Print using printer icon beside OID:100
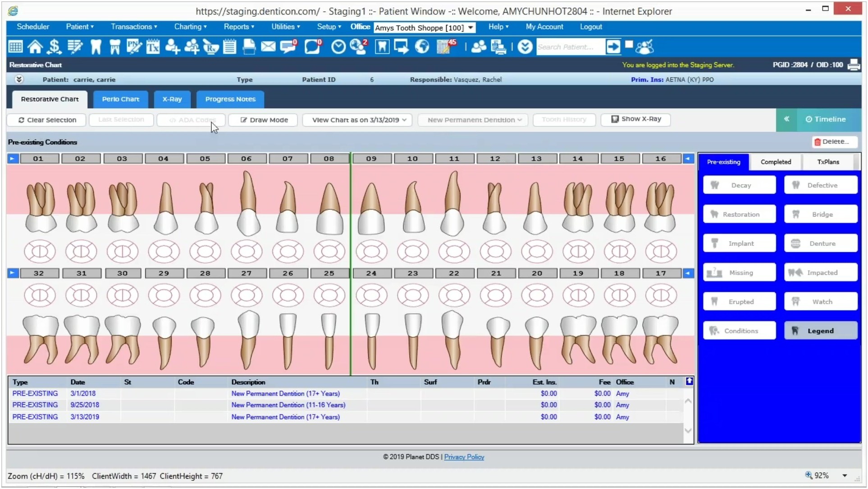Image resolution: width=868 pixels, height=489 pixels. click(854, 65)
